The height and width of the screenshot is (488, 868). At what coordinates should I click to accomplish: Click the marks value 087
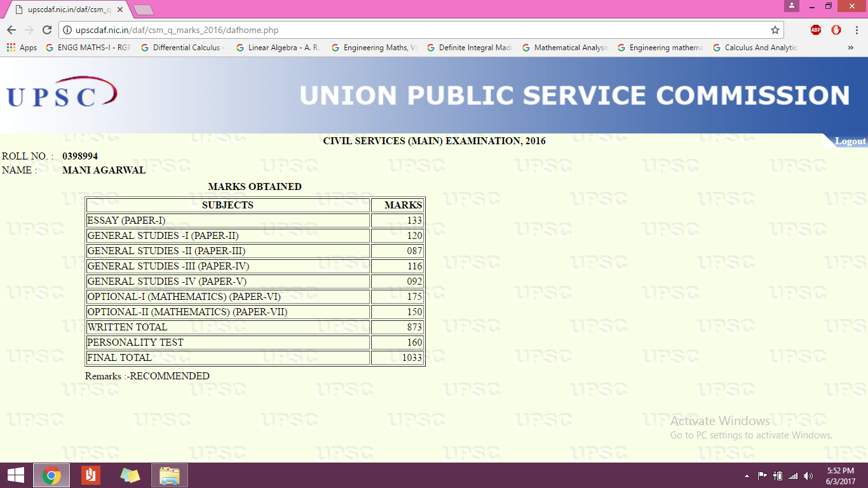point(415,251)
